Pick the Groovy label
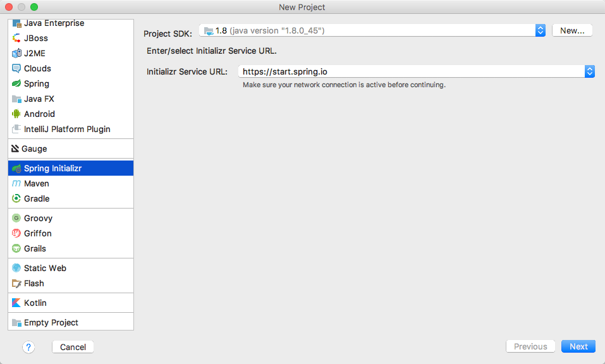 coord(38,218)
